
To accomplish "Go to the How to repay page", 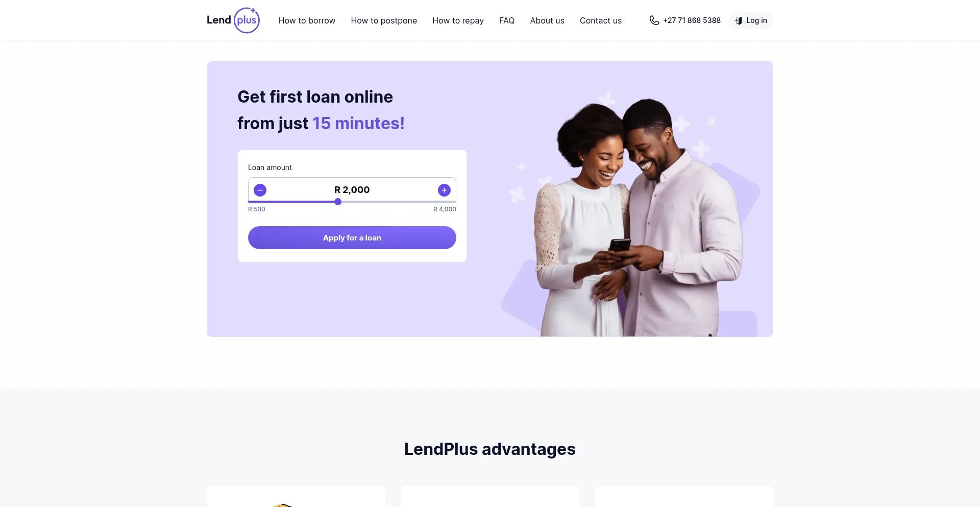I will pos(458,20).
